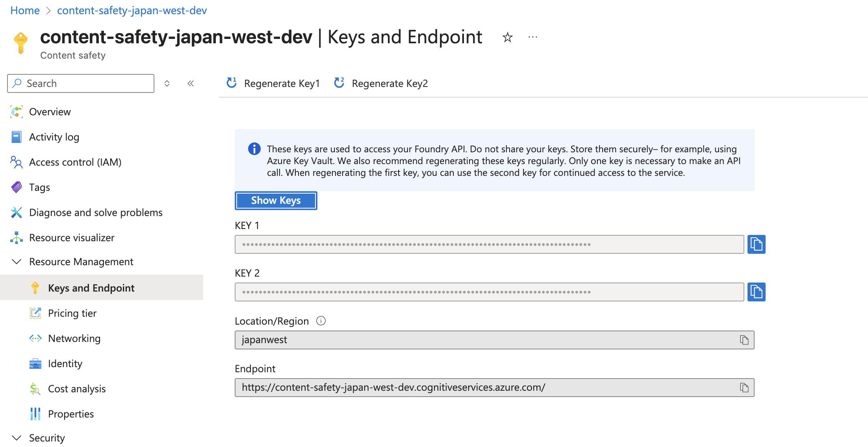Click the Regenerate Key1 refresh icon
Image resolution: width=868 pixels, height=447 pixels.
[232, 83]
